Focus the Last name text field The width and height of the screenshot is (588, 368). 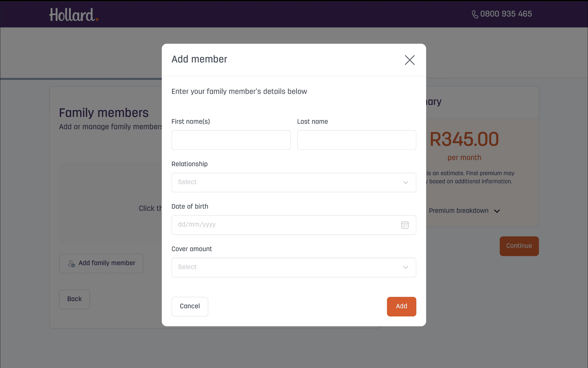356,140
